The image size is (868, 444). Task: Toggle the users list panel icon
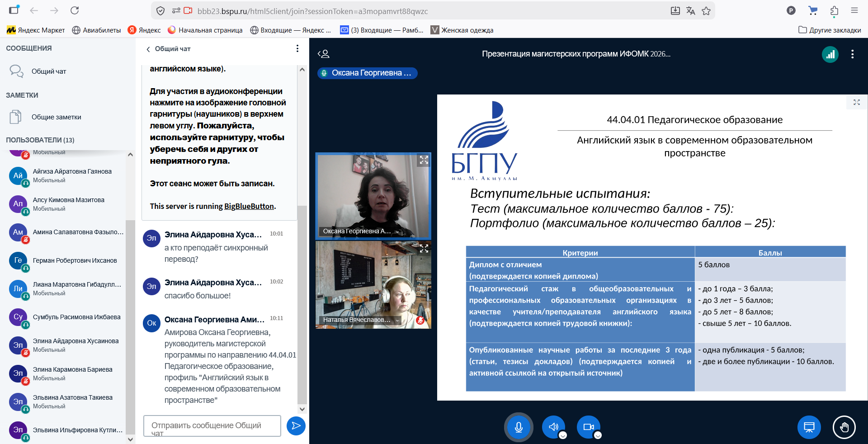324,54
